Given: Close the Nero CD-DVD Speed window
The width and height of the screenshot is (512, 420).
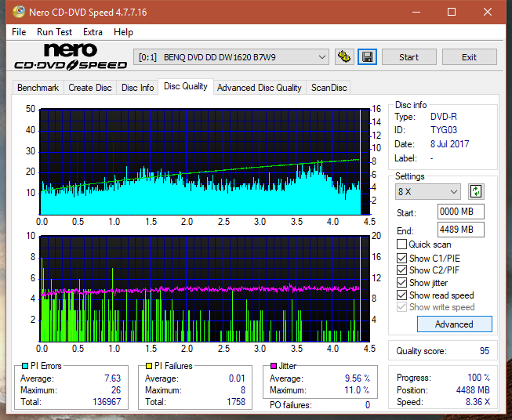Looking at the screenshot, I should coord(488,12).
